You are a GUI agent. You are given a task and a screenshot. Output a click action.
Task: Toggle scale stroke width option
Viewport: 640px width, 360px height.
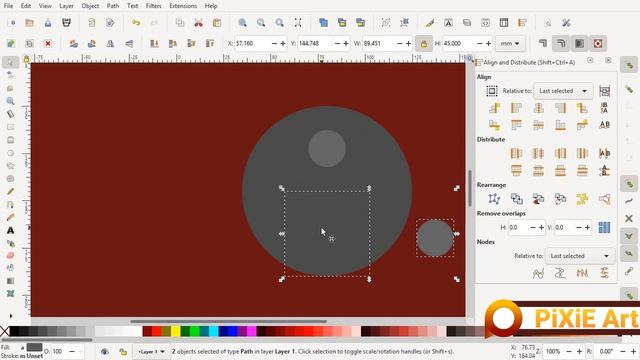(x=542, y=43)
